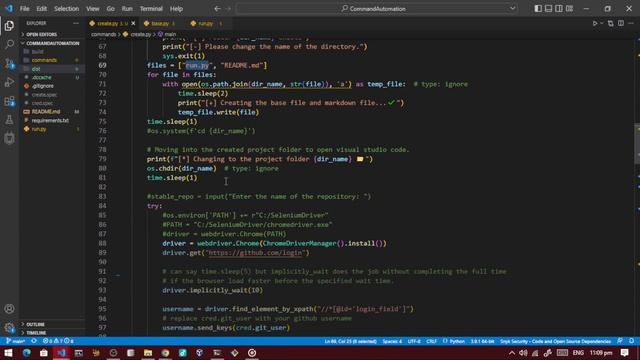Change the CRLF end-of-line setting
Screen dimensions: 640x360
(x=431, y=341)
